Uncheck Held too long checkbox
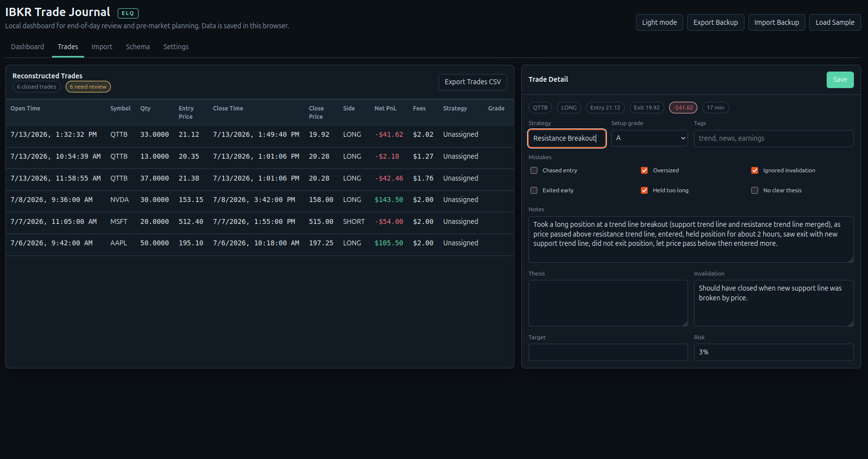The height and width of the screenshot is (459, 868). click(644, 190)
